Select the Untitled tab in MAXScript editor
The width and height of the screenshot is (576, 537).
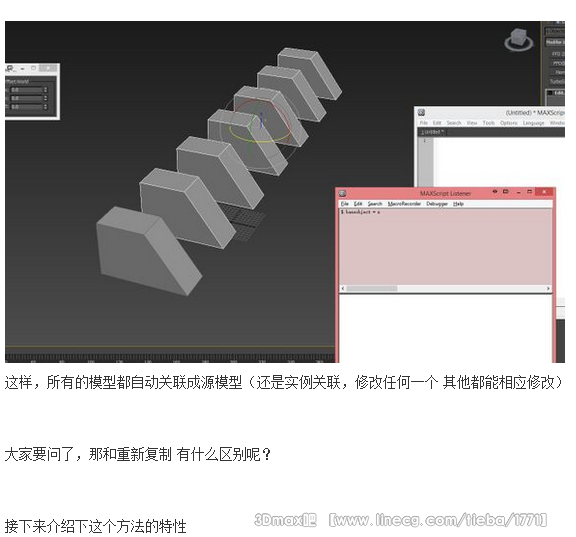pos(432,131)
